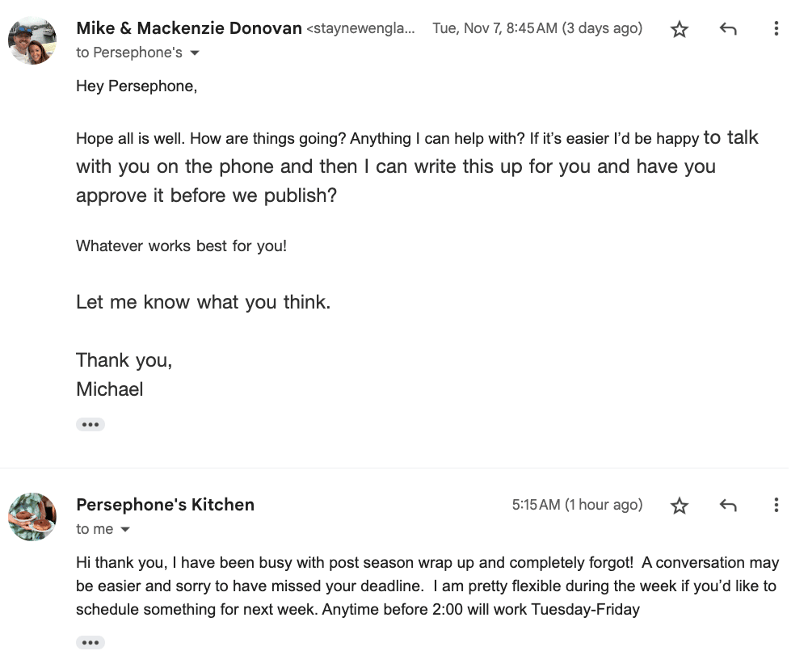Click the Tue, Nov 7, 8:45 AM timestamp
The height and width of the screenshot is (672, 808).
pyautogui.click(x=537, y=29)
